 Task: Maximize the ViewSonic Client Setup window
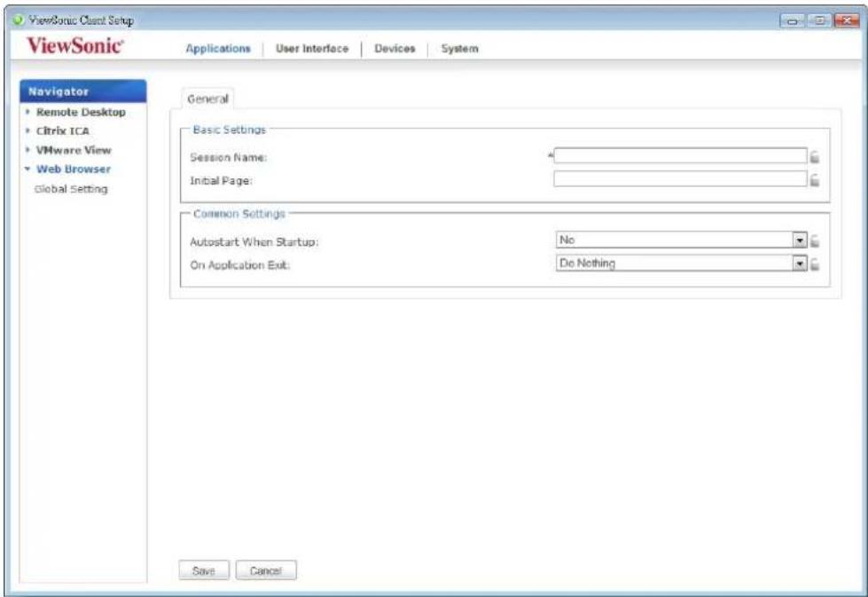(819, 20)
